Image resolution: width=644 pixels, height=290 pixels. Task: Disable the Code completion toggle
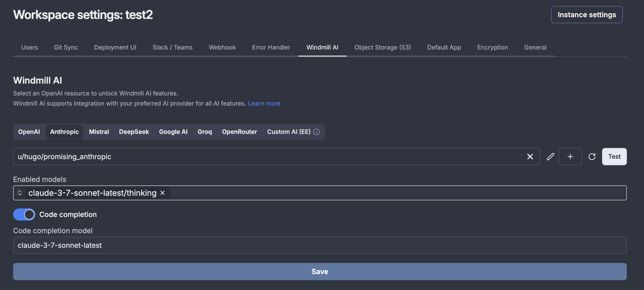[x=24, y=214]
